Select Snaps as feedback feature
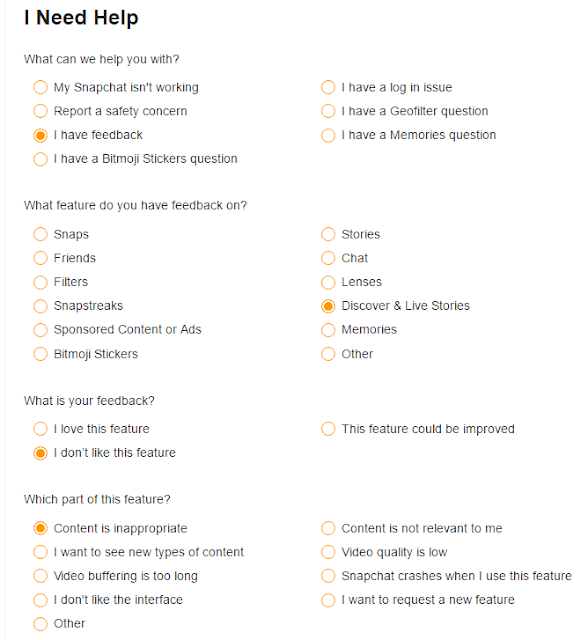The height and width of the screenshot is (640, 588). (x=40, y=234)
